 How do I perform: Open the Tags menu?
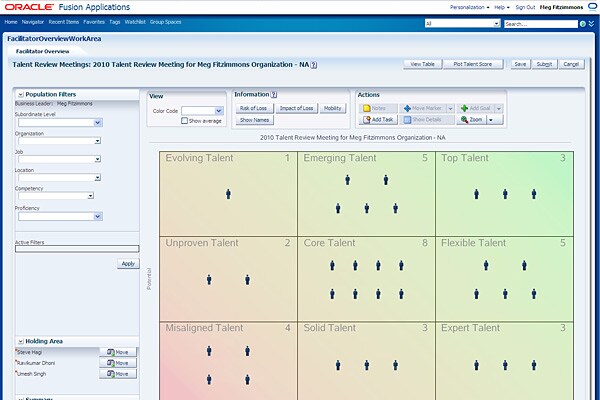click(114, 22)
